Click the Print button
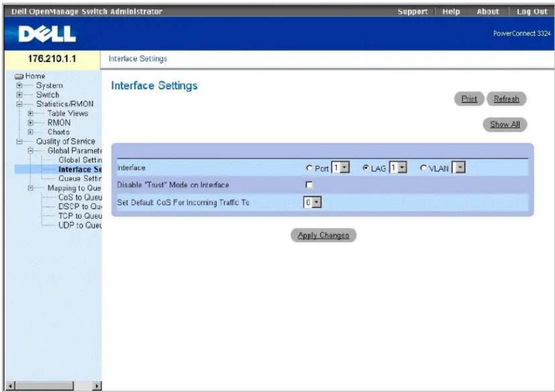This screenshot has height=392, width=555. pyautogui.click(x=469, y=99)
